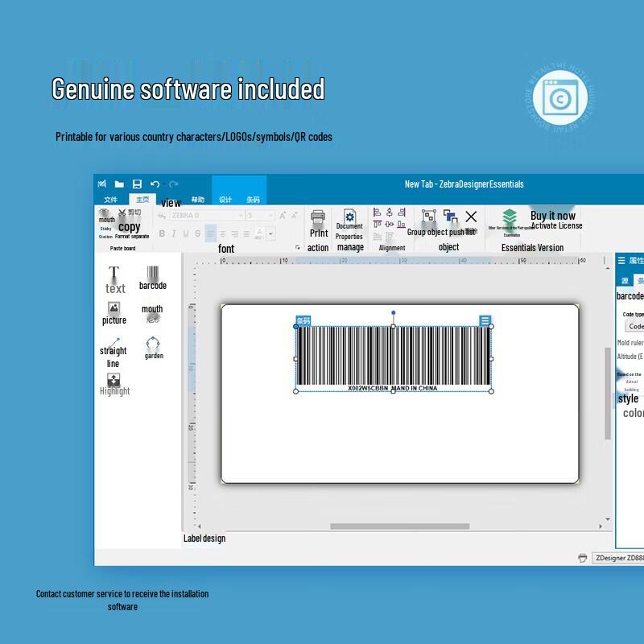The image size is (644, 644).
Task: Click Align objects top icon
Action: tap(377, 225)
